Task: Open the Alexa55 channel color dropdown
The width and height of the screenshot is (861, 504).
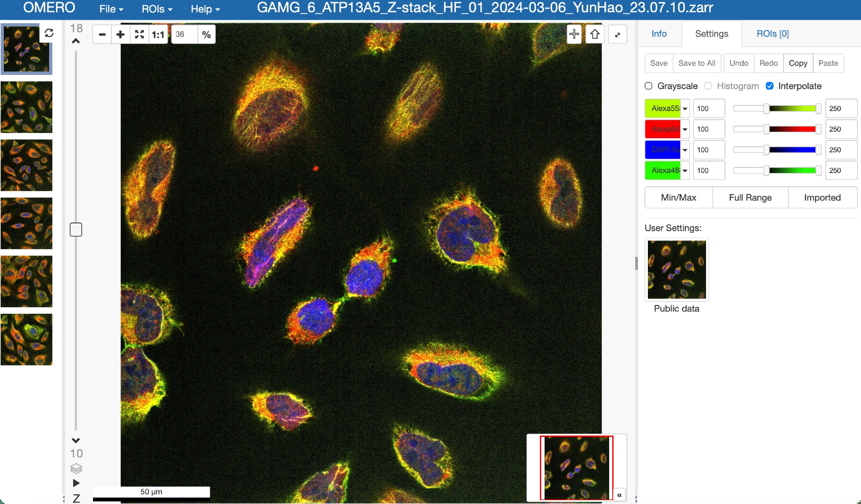Action: (685, 108)
